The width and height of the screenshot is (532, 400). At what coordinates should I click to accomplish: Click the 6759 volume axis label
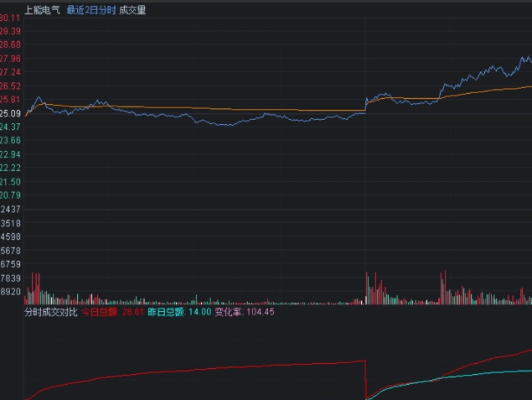10,264
